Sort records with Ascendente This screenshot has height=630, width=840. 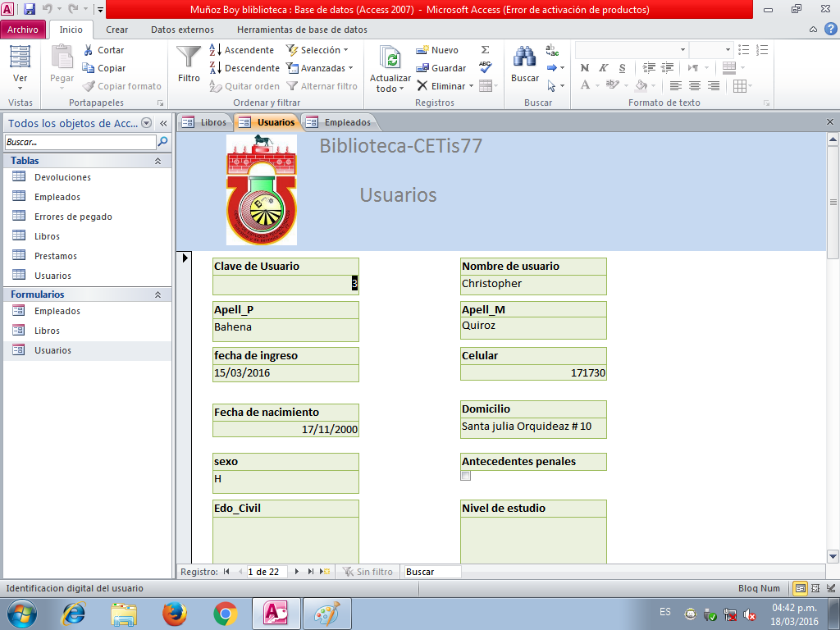242,50
